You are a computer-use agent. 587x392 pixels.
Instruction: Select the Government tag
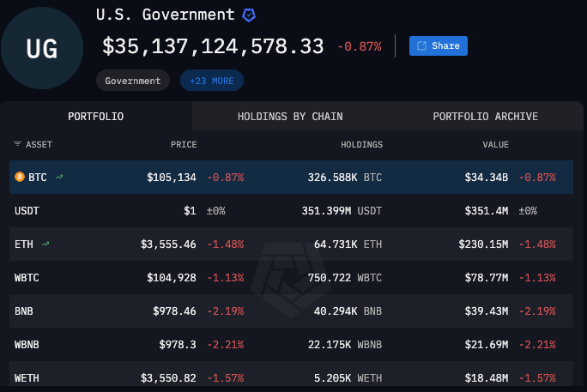coord(133,81)
